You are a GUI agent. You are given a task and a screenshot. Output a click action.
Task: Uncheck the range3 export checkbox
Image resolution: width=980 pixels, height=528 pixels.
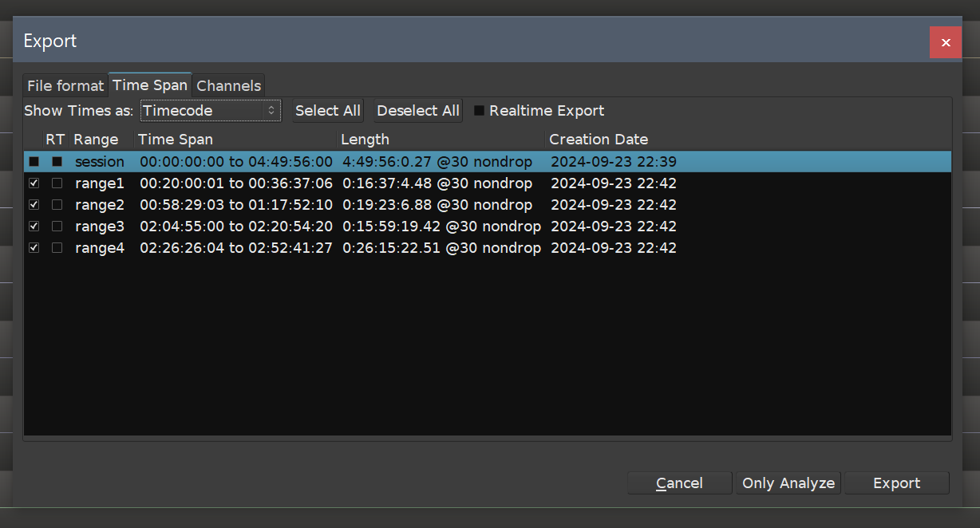pos(34,227)
